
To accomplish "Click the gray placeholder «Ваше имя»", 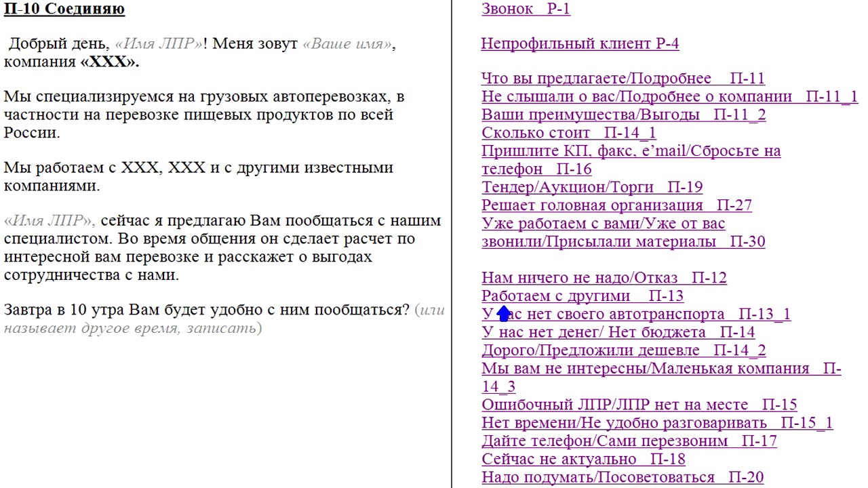I will point(347,44).
